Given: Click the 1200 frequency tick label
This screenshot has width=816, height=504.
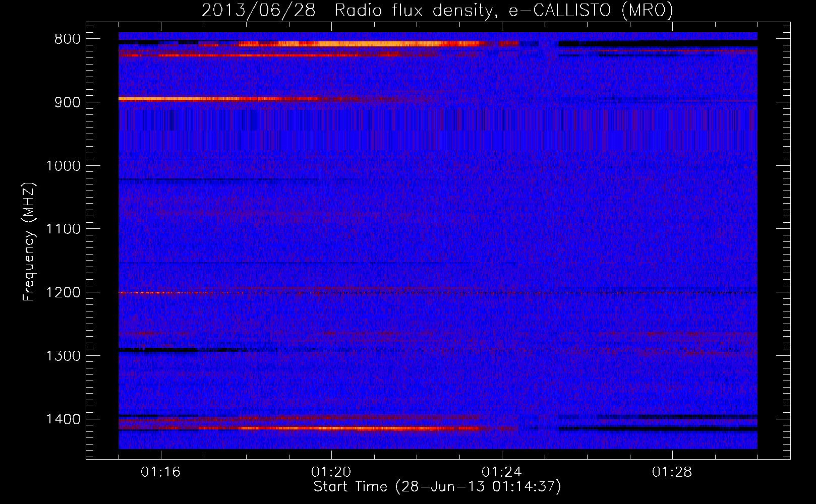Looking at the screenshot, I should click(63, 293).
